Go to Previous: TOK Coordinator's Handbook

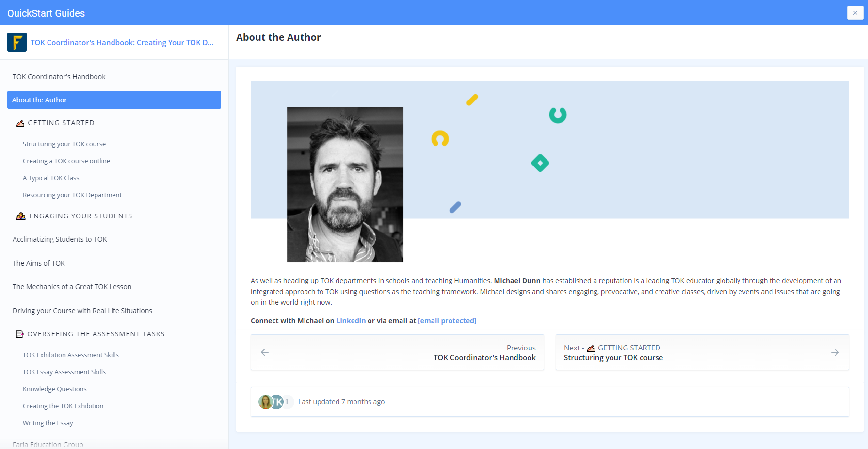click(397, 352)
